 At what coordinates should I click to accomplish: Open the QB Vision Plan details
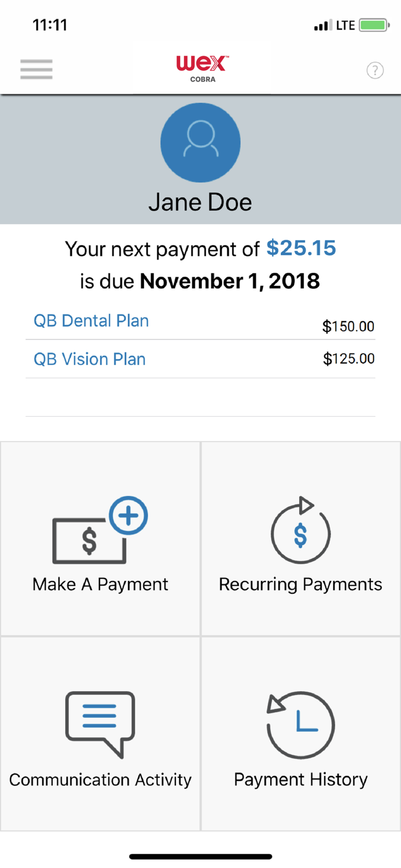89,359
